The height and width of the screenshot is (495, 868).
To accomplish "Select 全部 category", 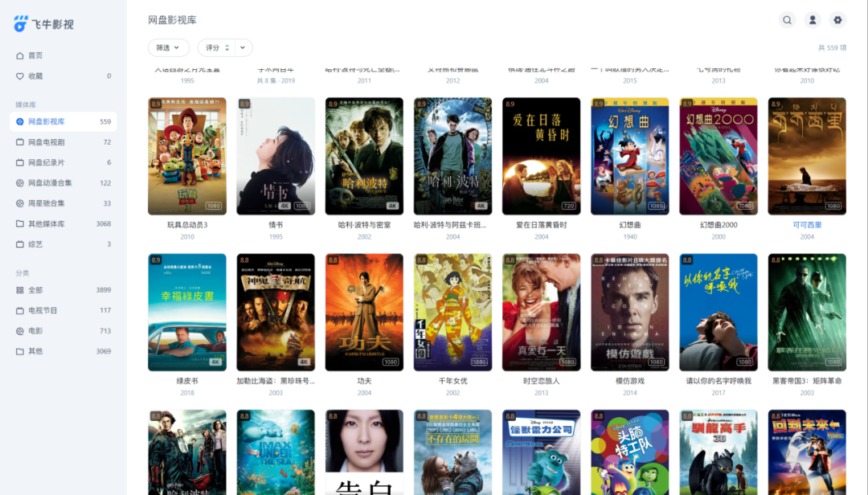I will pos(63,289).
